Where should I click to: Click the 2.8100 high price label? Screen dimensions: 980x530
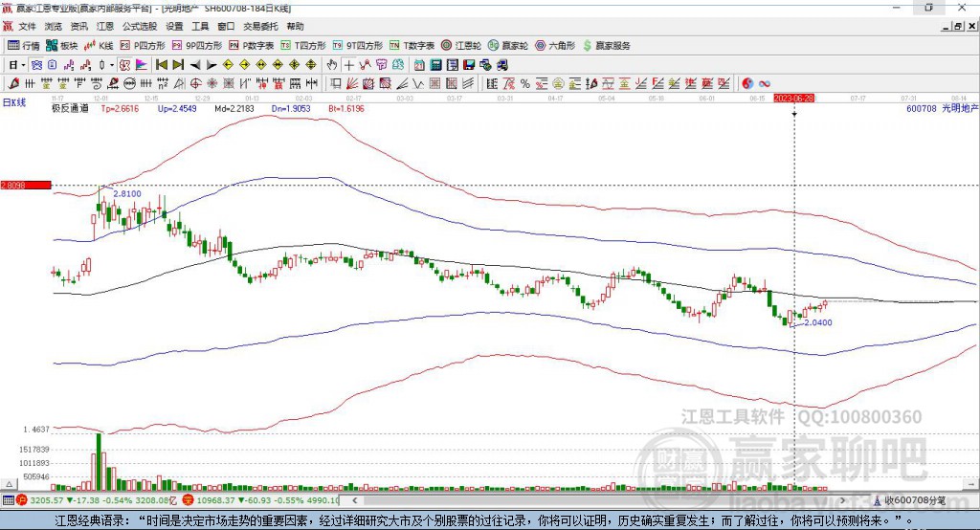point(127,194)
